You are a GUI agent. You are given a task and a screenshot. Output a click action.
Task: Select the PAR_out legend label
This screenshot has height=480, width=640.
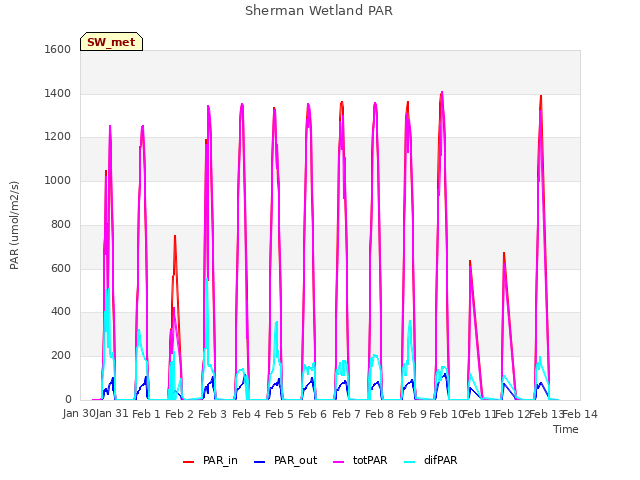coord(296,460)
